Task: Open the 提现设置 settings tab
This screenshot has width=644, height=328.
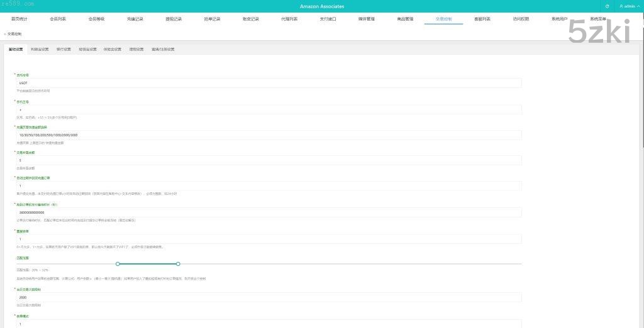Action: coord(136,49)
